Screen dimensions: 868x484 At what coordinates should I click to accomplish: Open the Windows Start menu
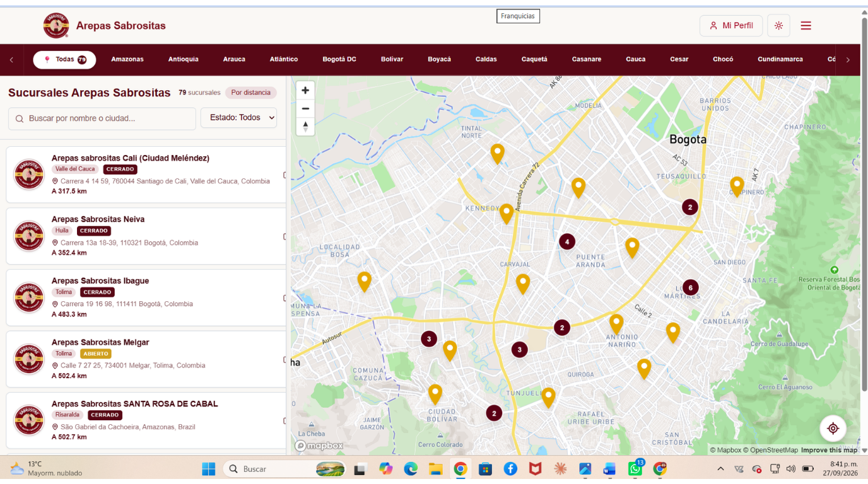(209, 469)
